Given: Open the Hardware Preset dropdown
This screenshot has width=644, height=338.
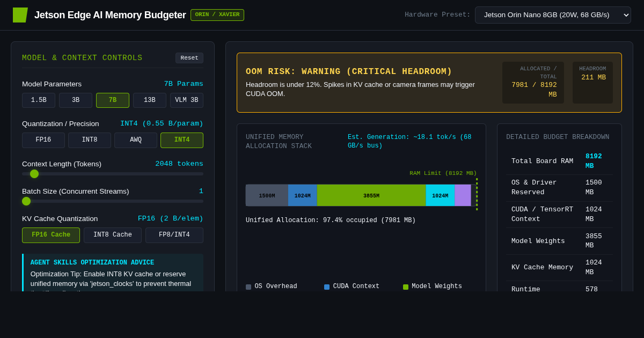Looking at the screenshot, I should coord(553,15).
